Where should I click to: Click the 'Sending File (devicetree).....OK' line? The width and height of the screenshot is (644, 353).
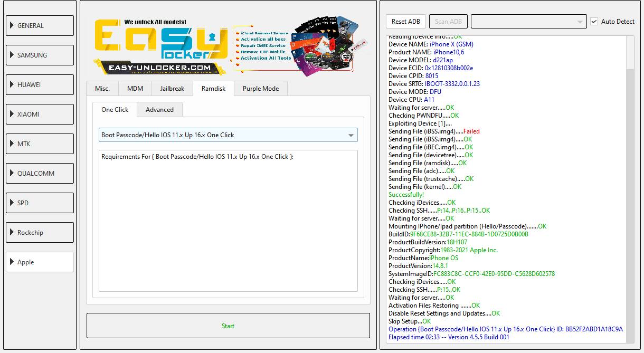point(431,155)
